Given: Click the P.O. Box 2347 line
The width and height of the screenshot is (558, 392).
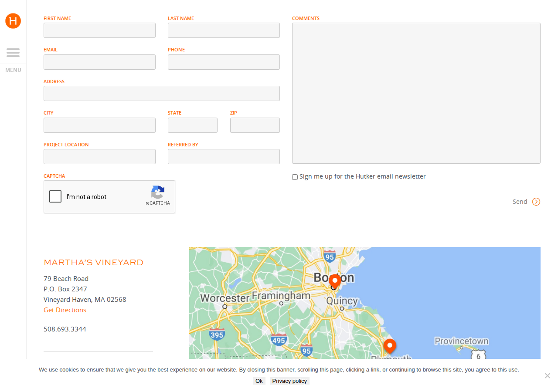Looking at the screenshot, I should pyautogui.click(x=65, y=289).
